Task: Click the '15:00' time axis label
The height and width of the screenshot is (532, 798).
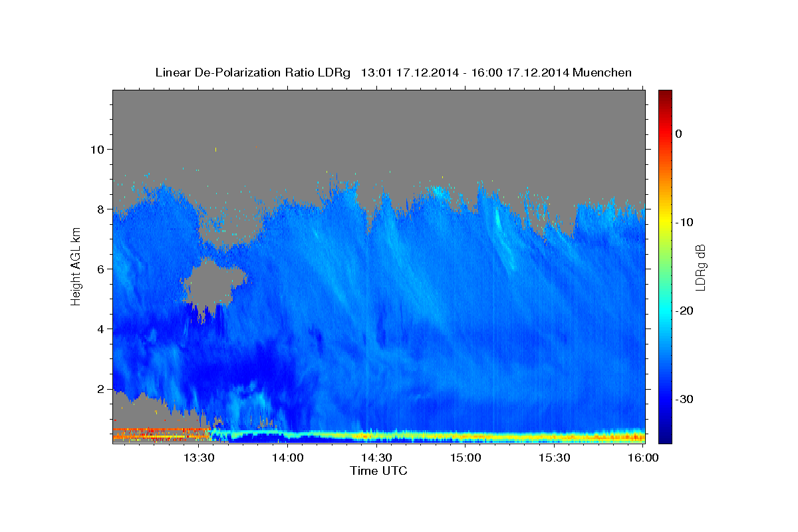Action: (465, 458)
